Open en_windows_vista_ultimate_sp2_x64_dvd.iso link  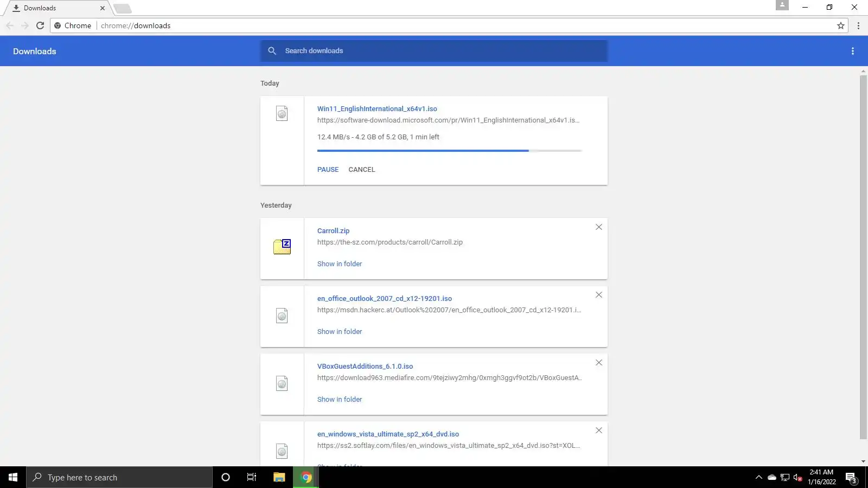click(388, 434)
